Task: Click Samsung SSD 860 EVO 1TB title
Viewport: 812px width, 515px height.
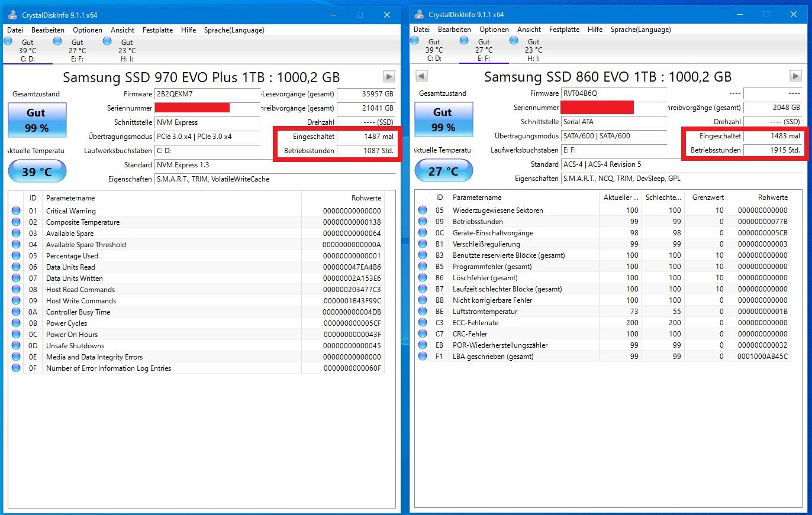Action: [x=608, y=77]
